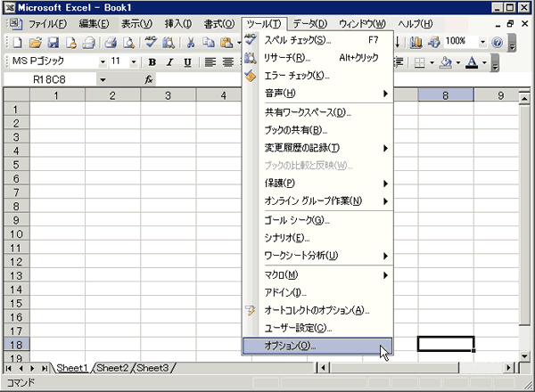Click the fx insert function icon
Screen dimensions: 535x392
tap(148, 80)
